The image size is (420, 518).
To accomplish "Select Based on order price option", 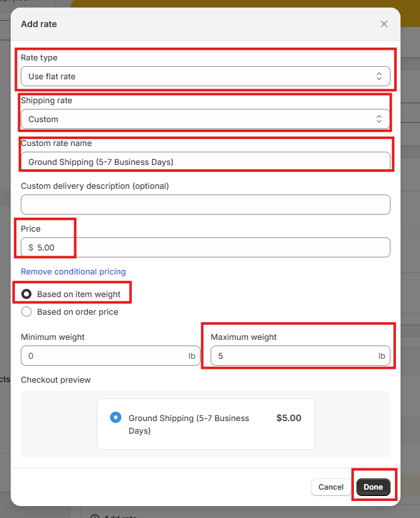I will click(26, 312).
